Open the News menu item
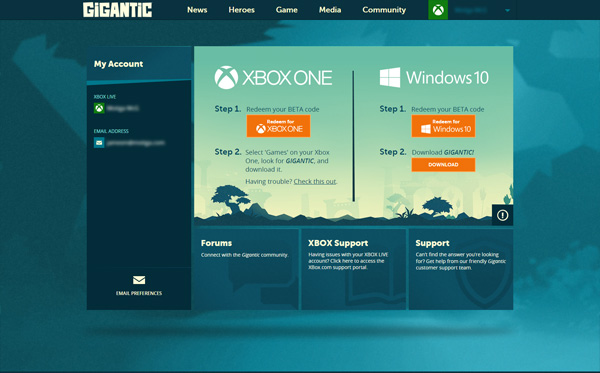 197,10
